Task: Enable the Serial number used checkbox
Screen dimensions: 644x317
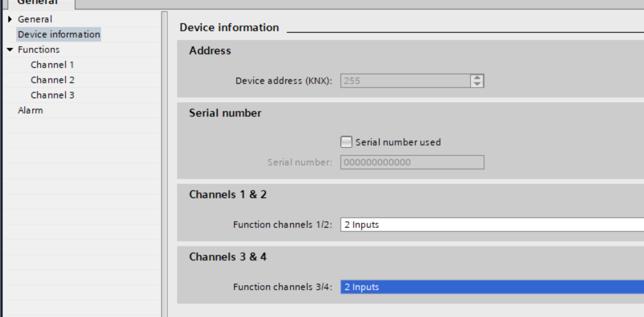Action: coord(347,142)
